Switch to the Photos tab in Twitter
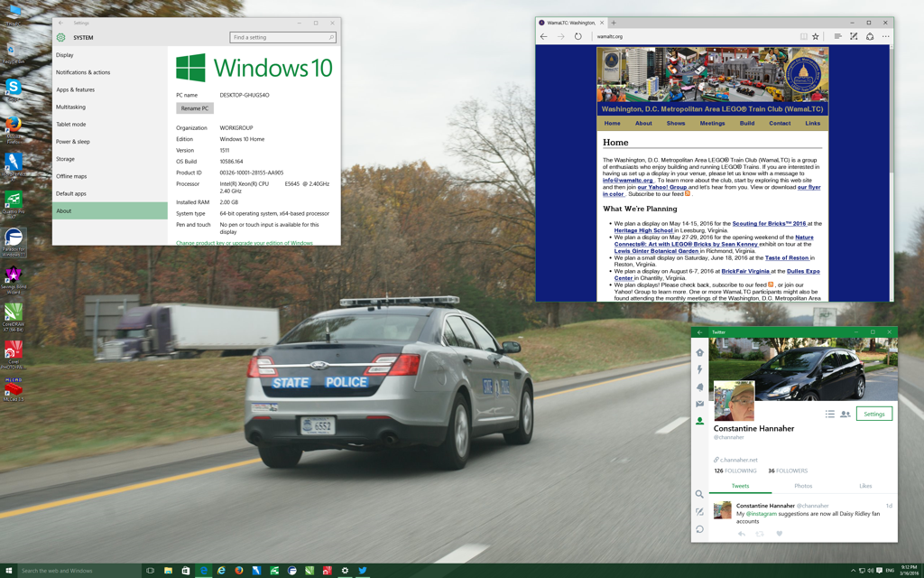 click(x=802, y=486)
